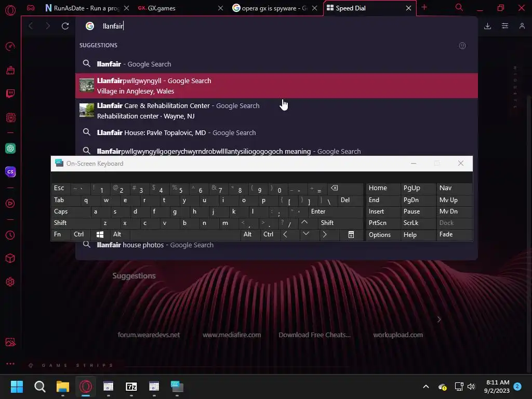532x399 pixels.
Task: Click the Google logo in address bar
Action: click(x=89, y=26)
